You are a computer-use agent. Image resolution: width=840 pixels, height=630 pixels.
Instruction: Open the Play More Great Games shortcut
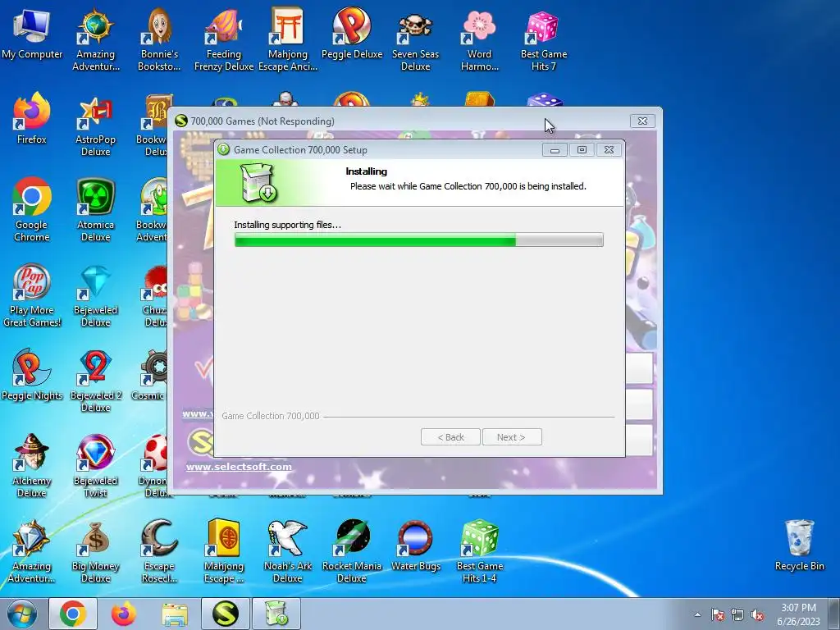[32, 295]
